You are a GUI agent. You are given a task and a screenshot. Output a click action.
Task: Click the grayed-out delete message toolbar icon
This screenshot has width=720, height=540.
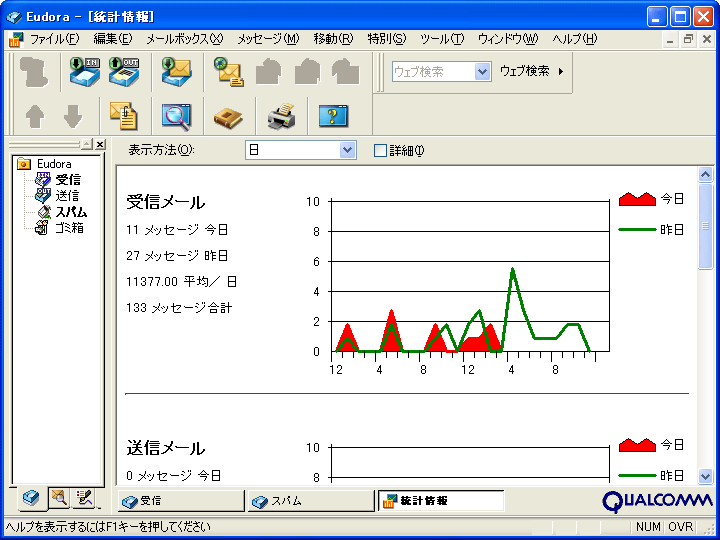[34, 72]
